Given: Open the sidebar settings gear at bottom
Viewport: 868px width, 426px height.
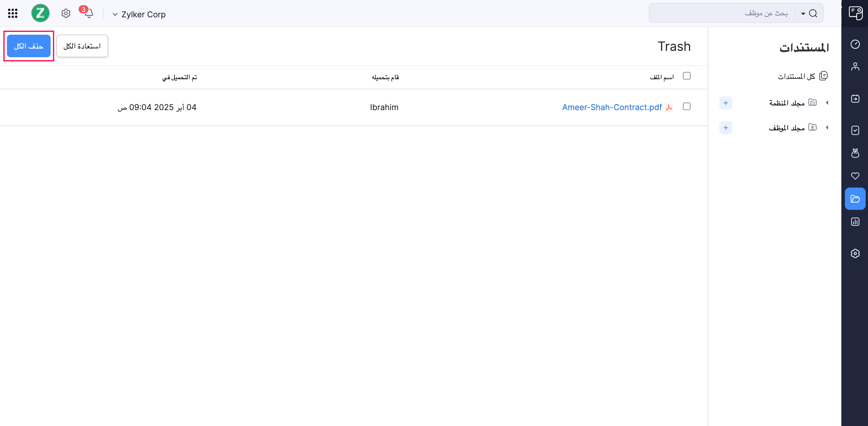Looking at the screenshot, I should (855, 253).
